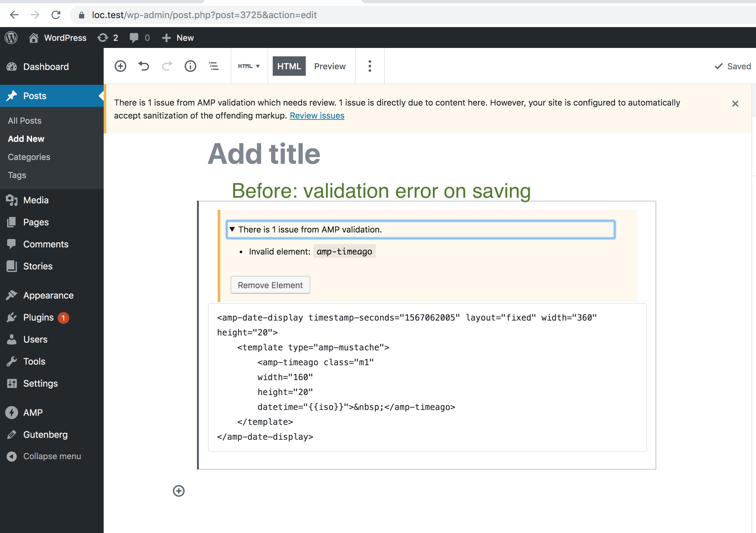Open the New content menu
The height and width of the screenshot is (533, 756).
click(178, 38)
